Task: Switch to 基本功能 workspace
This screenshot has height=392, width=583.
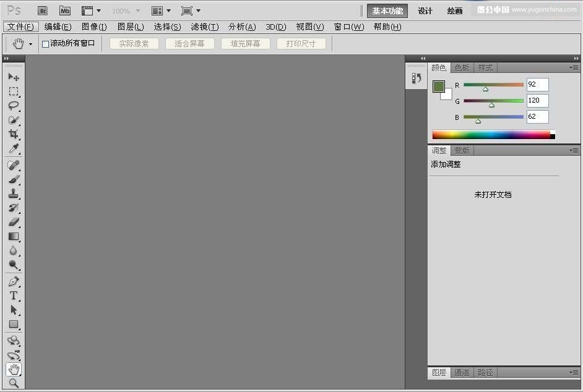Action: coord(387,11)
